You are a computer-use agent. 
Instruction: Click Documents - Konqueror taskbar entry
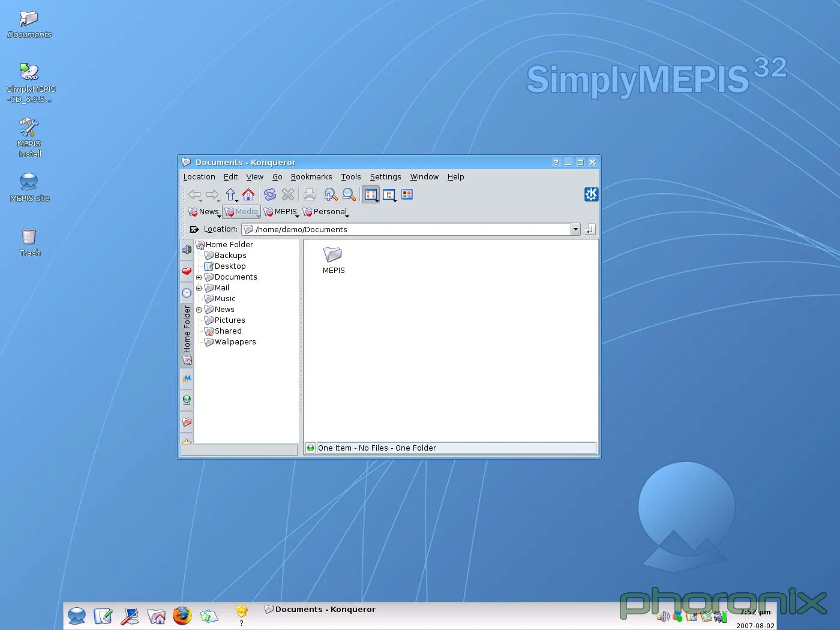[320, 609]
